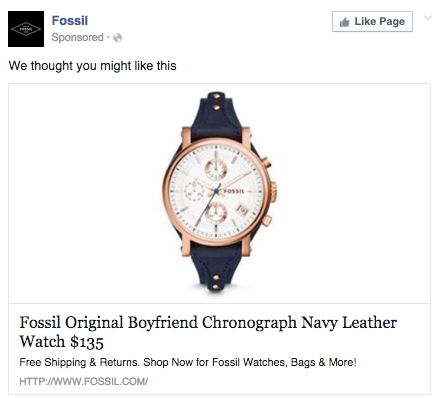Image resolution: width=441 pixels, height=398 pixels.
Task: Click the watch's date window
Action: point(242,210)
